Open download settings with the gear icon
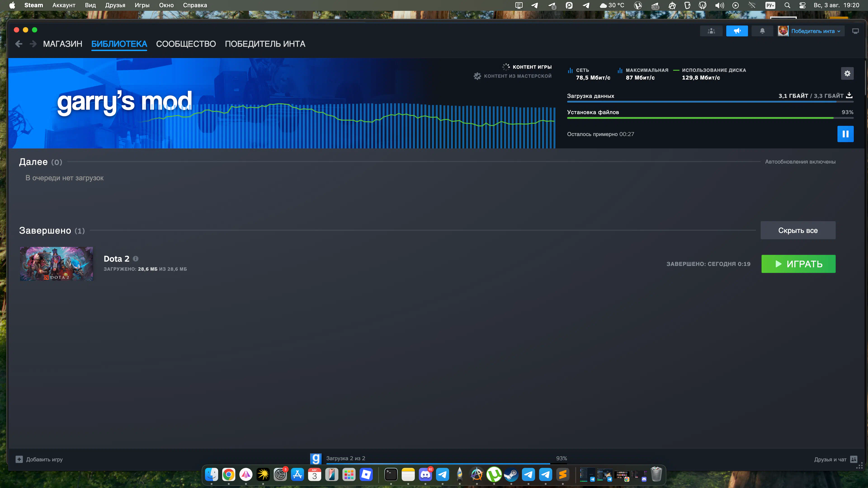868x488 pixels. coord(847,73)
